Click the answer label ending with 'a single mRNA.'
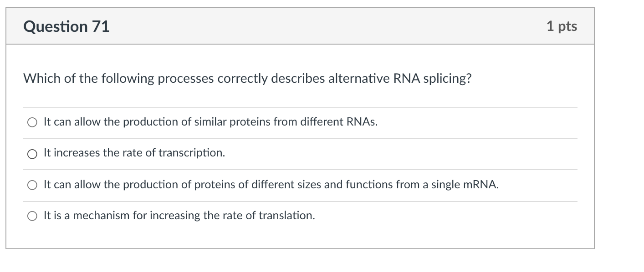Image resolution: width=644 pixels, height=272 pixels. (271, 185)
